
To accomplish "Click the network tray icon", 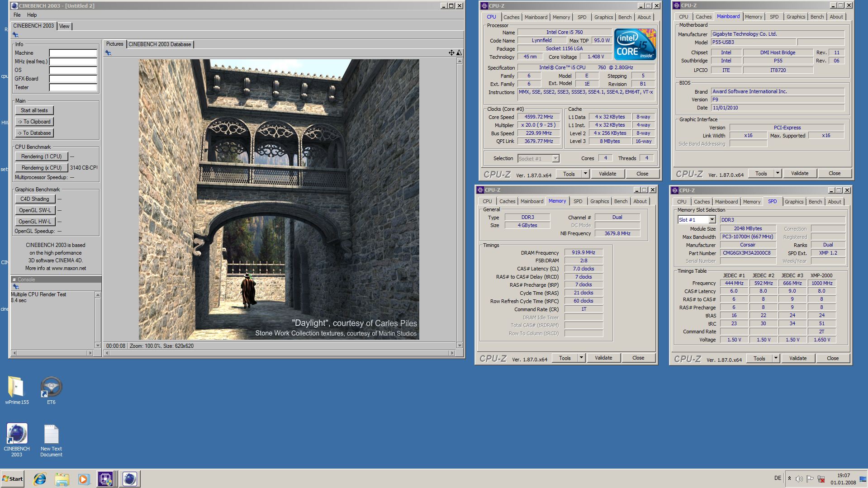I will point(821,479).
